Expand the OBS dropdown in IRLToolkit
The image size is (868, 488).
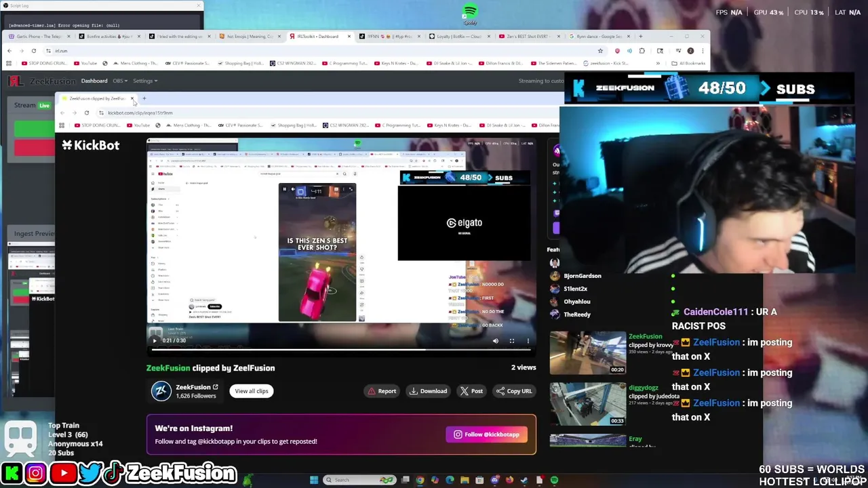tap(120, 81)
